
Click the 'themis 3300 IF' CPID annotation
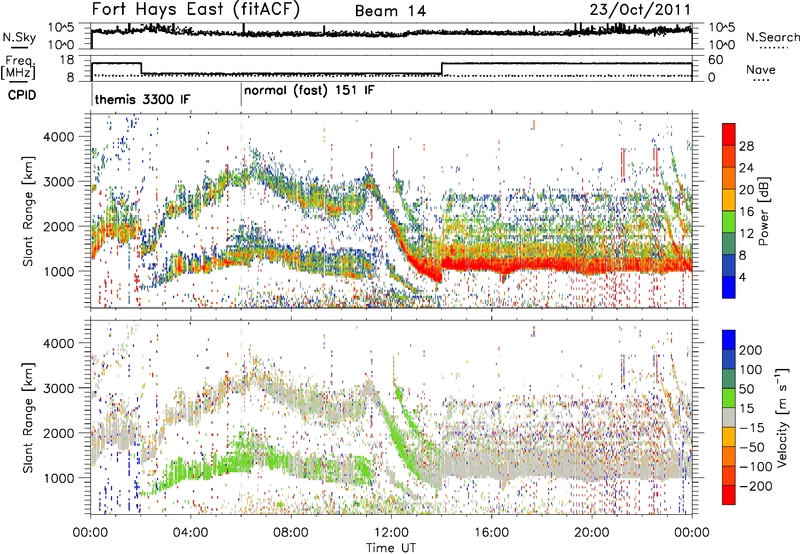pos(142,99)
